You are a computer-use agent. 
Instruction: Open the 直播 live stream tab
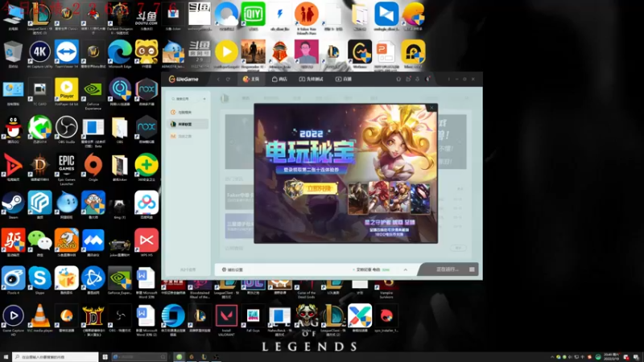344,79
